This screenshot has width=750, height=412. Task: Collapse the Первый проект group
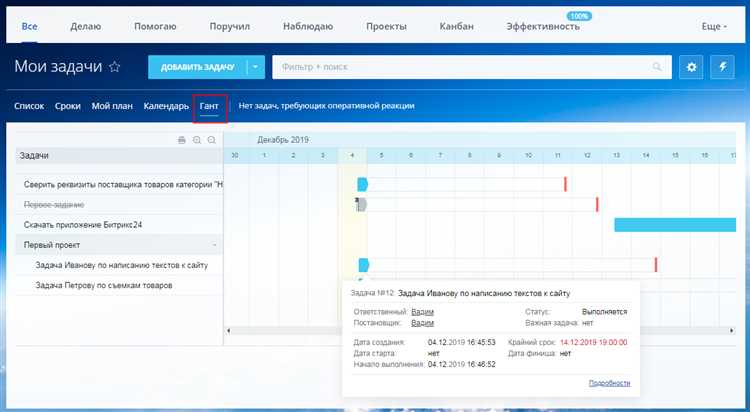214,245
